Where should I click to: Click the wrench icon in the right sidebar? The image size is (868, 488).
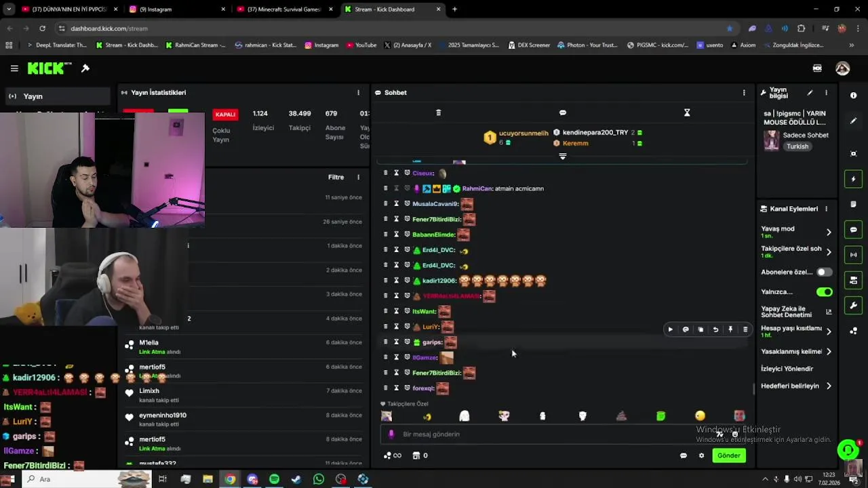click(853, 306)
